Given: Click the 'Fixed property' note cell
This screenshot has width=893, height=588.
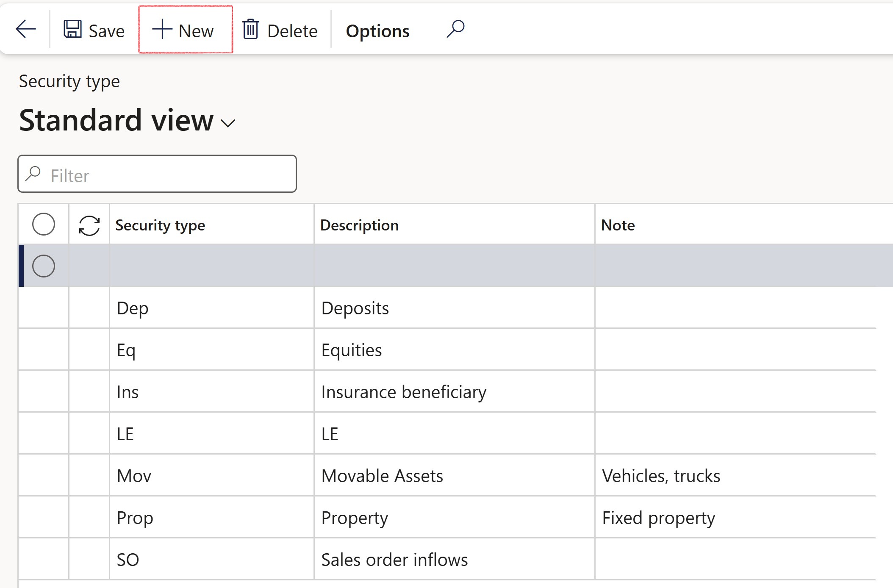Looking at the screenshot, I should coord(735,517).
